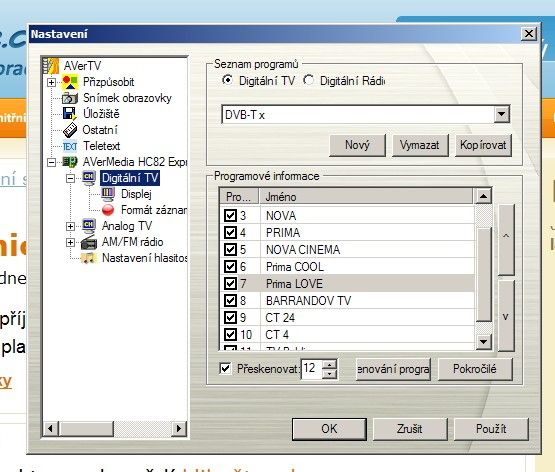The image size is (555, 472).
Task: Uncheck channel 4 PRIMA checkbox
Action: pos(230,232)
